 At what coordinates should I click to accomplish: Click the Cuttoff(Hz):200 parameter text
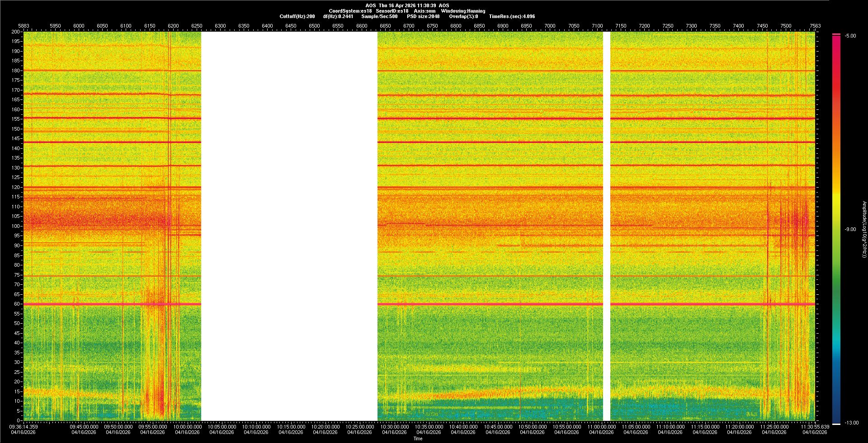tap(297, 16)
